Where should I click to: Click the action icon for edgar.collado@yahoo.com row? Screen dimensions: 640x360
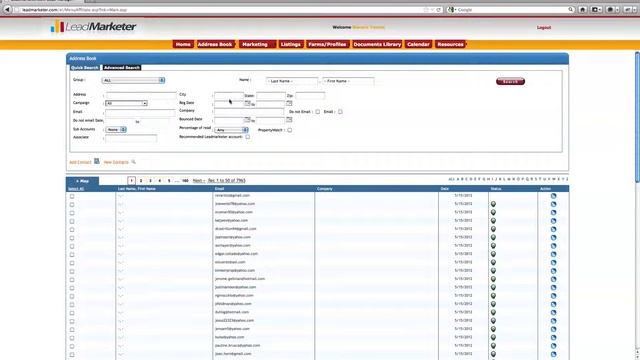(x=553, y=254)
